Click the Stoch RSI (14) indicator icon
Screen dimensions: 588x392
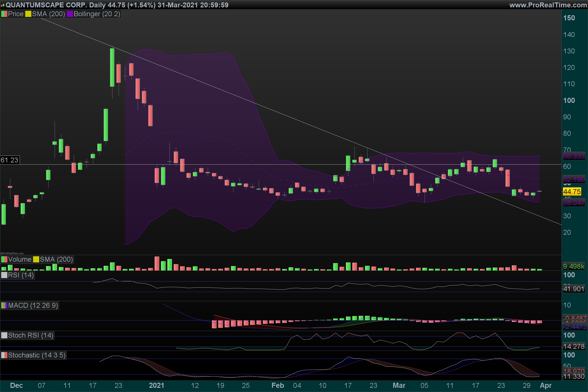point(4,335)
